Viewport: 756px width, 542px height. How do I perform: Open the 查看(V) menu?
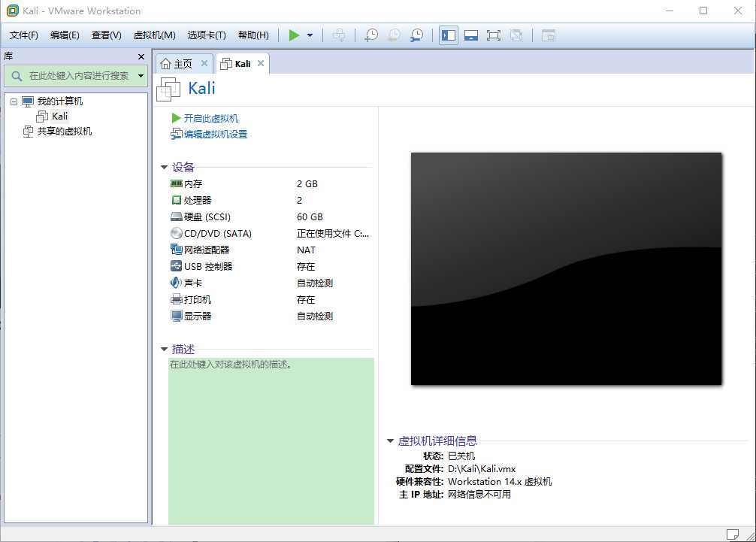click(x=106, y=35)
